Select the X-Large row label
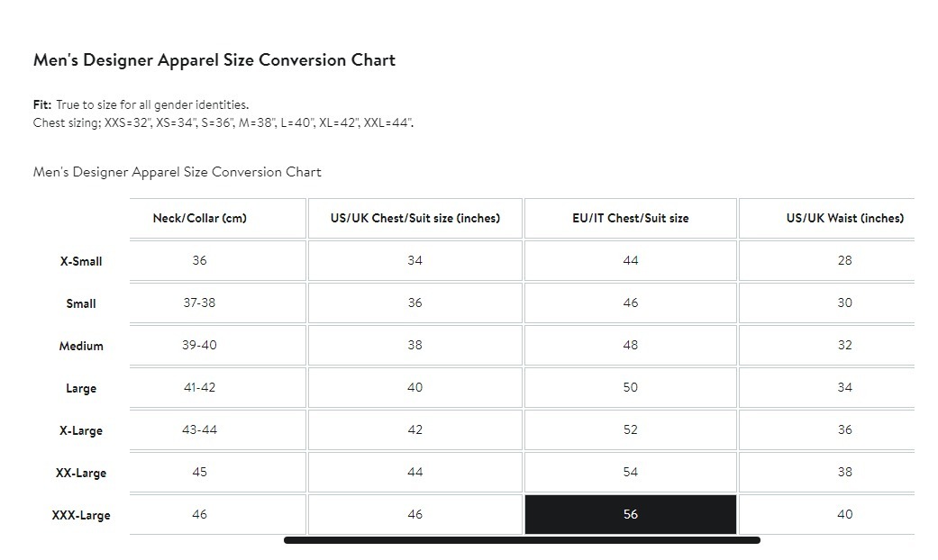The image size is (938, 560). click(81, 430)
